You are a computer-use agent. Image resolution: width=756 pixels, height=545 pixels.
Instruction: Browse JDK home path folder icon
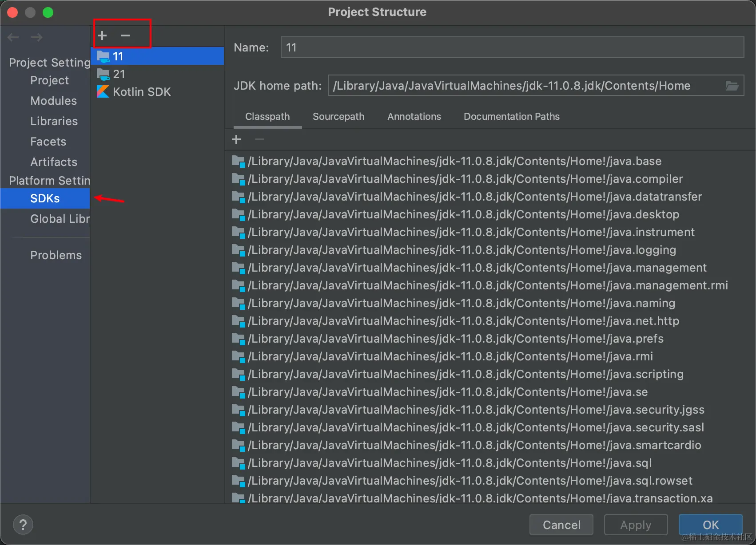[x=732, y=86]
